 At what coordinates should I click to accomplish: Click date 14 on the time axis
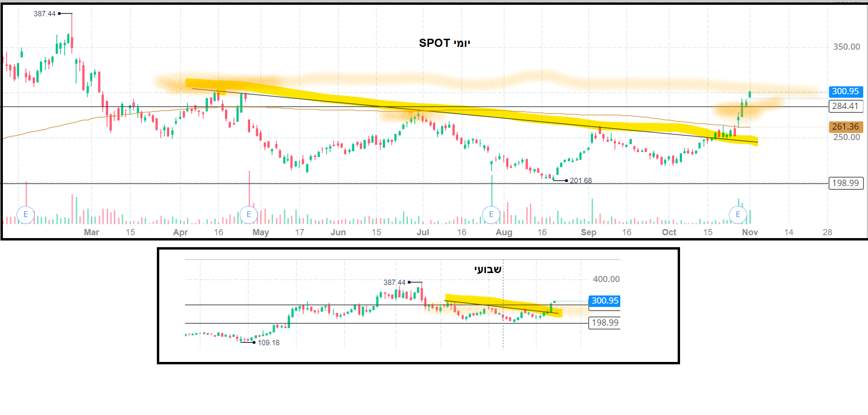789,232
